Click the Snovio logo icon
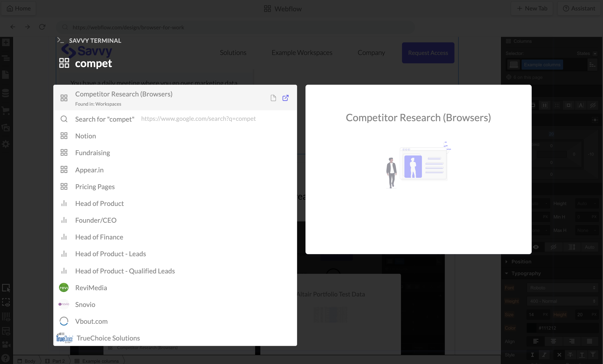The width and height of the screenshot is (603, 364). 64,304
